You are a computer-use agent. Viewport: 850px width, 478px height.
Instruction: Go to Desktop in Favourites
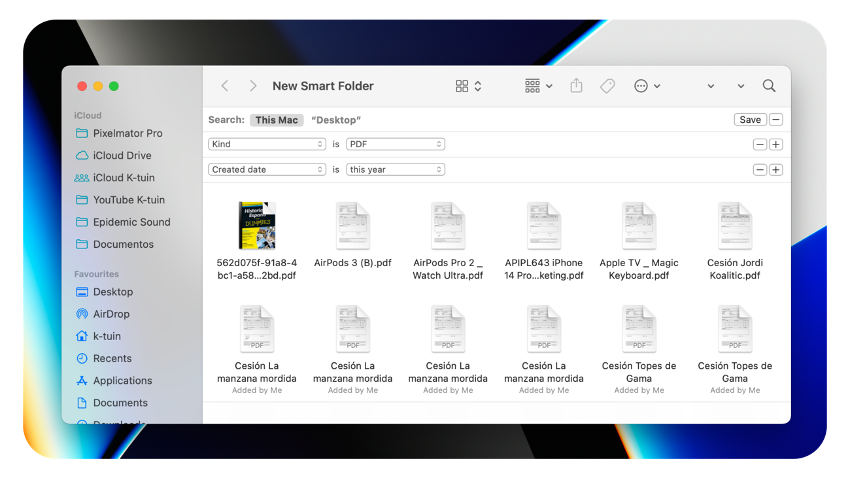click(105, 292)
